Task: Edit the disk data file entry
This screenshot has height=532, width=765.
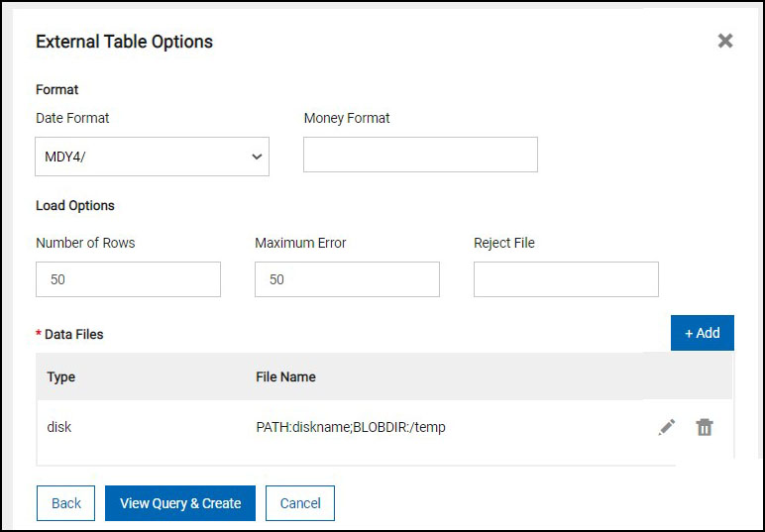Action: 667,427
